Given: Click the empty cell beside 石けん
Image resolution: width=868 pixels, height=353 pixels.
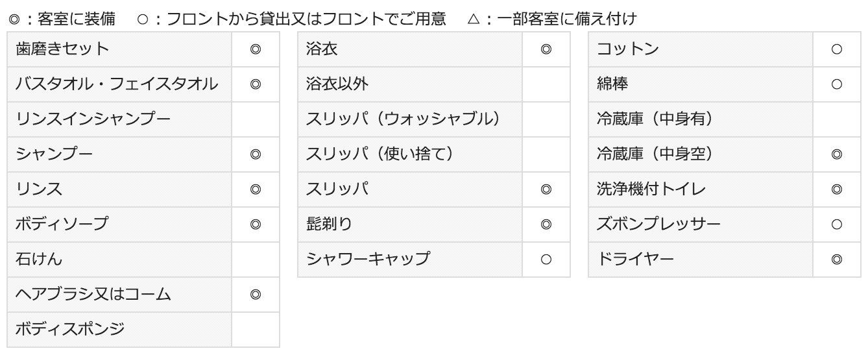Looking at the screenshot, I should [x=256, y=260].
